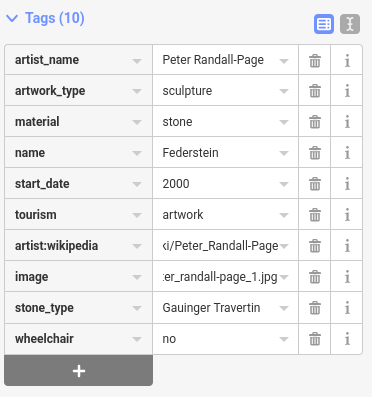Screen dimensions: 372x397
Task: Open the wheelchair value dropdown arrow
Action: click(x=284, y=339)
